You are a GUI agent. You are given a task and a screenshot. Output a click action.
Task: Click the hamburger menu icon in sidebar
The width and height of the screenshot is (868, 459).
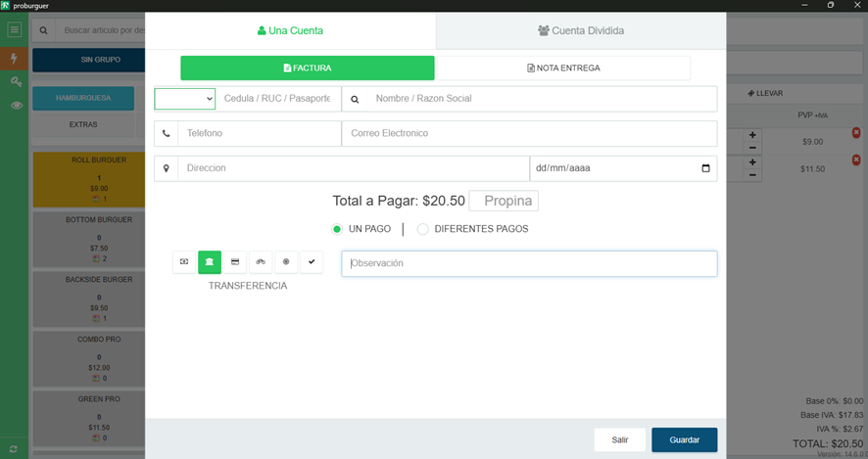(15, 30)
